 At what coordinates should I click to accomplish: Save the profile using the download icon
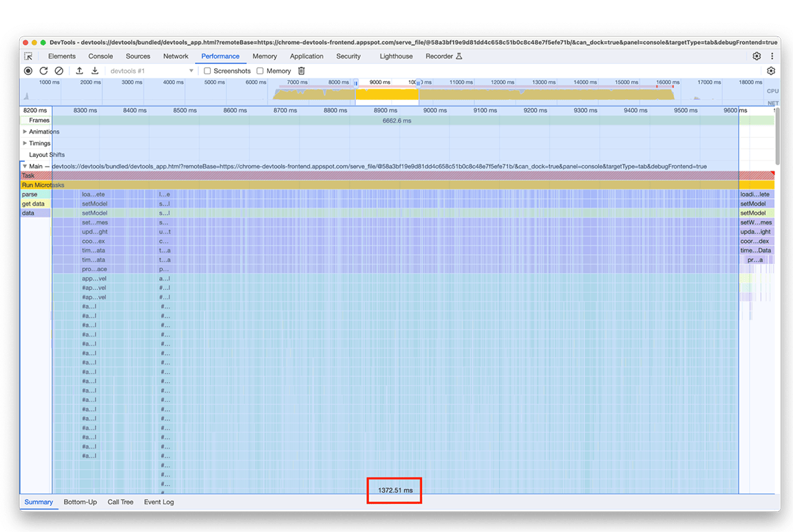96,70
